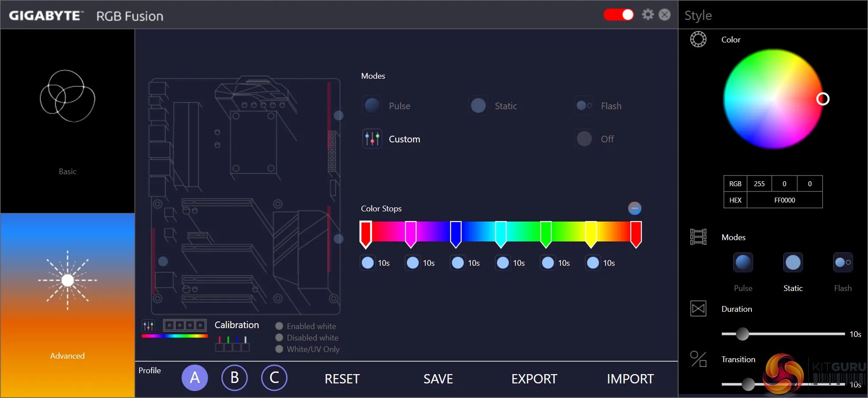The width and height of the screenshot is (868, 398).
Task: Export the lighting profile
Action: coord(534,379)
